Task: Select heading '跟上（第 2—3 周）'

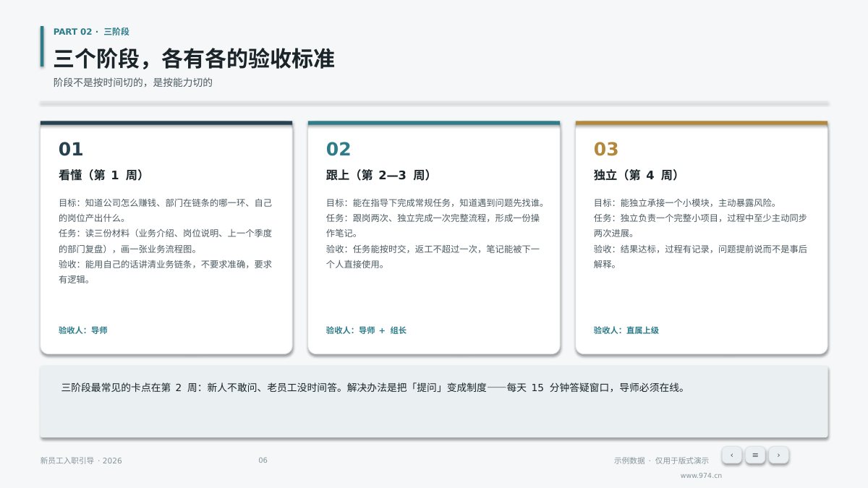Action: click(379, 175)
